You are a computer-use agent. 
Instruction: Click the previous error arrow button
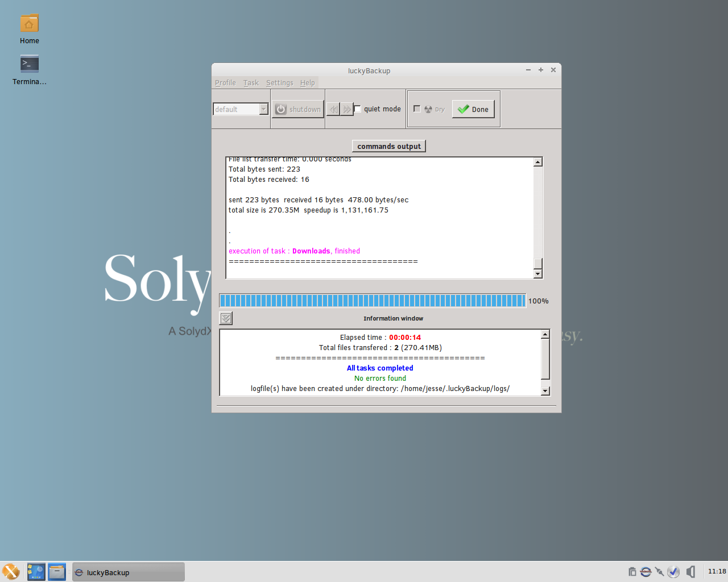[x=333, y=109]
